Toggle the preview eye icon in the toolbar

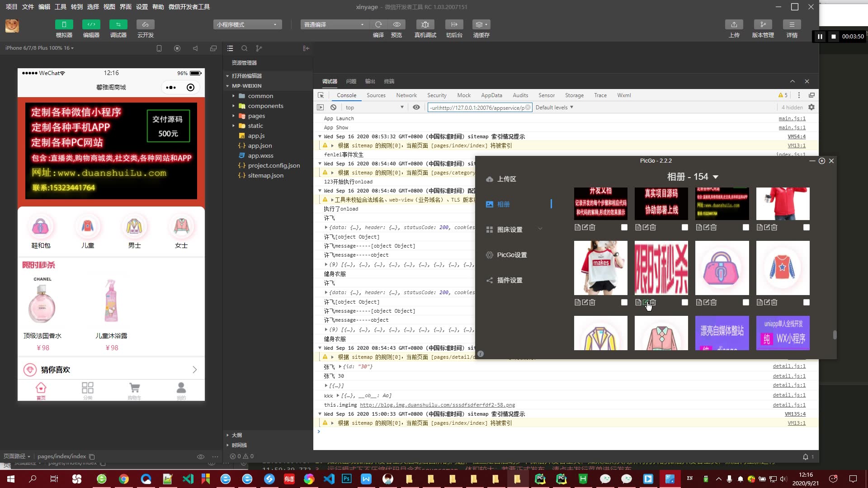coord(396,24)
